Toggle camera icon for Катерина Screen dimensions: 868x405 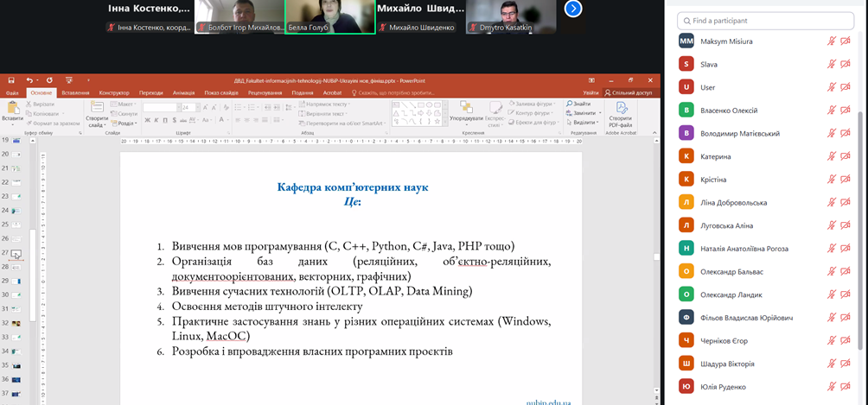click(846, 156)
